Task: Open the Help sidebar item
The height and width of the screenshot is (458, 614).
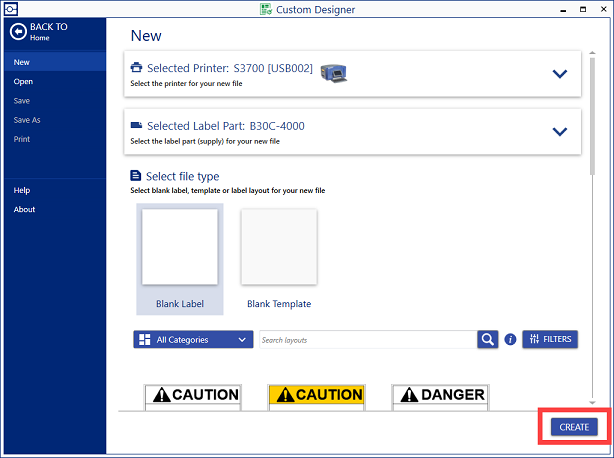Action: pyautogui.click(x=22, y=190)
